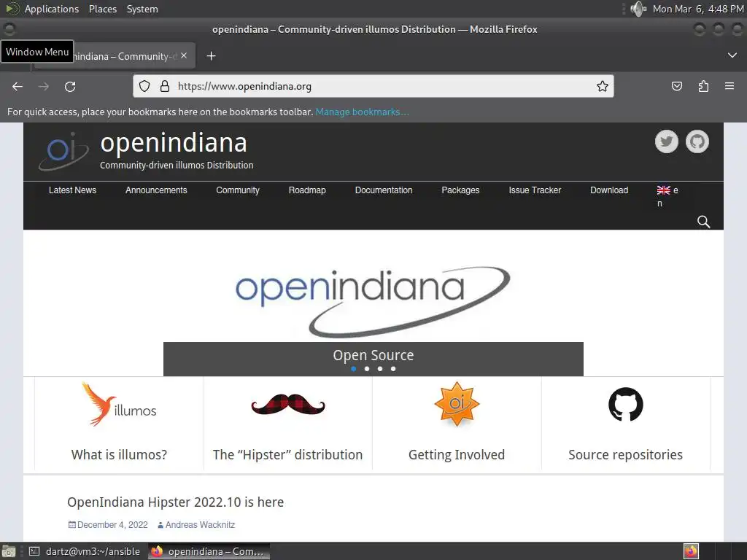Show site security padlock info
Screen dimensions: 747x560
click(x=164, y=86)
